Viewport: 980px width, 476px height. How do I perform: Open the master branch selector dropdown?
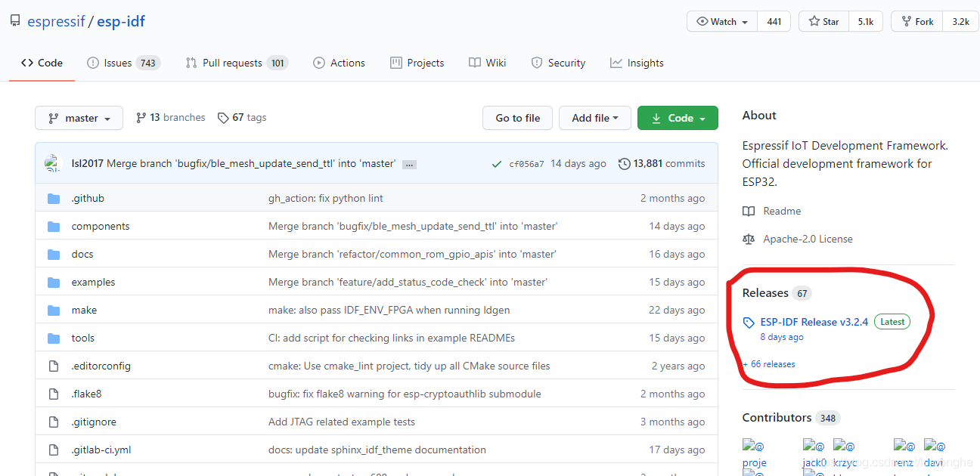[x=79, y=118]
